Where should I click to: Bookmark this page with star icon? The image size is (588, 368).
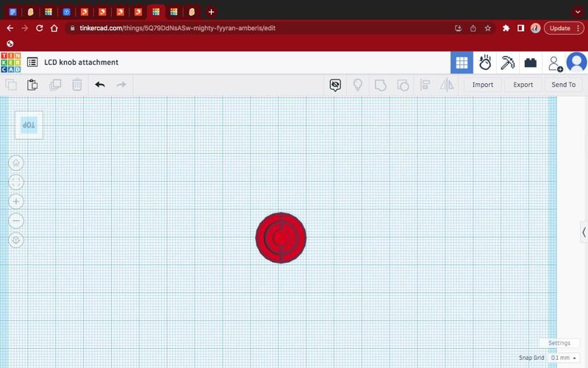487,28
